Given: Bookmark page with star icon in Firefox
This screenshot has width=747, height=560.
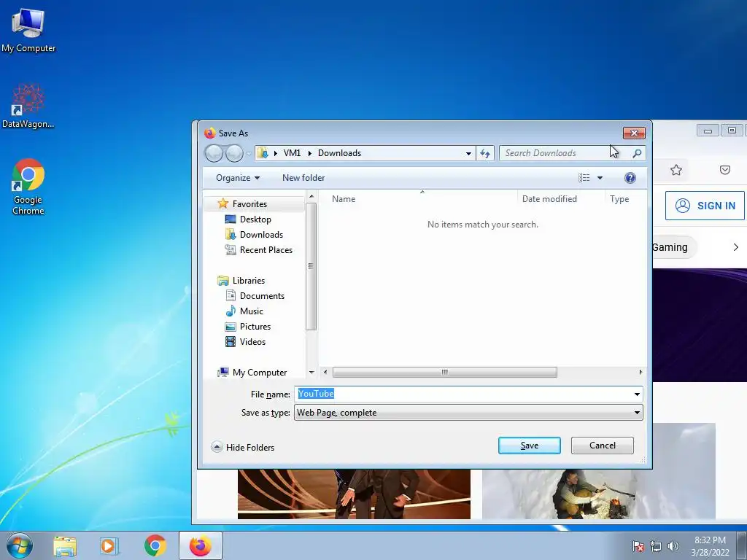Looking at the screenshot, I should tap(676, 170).
